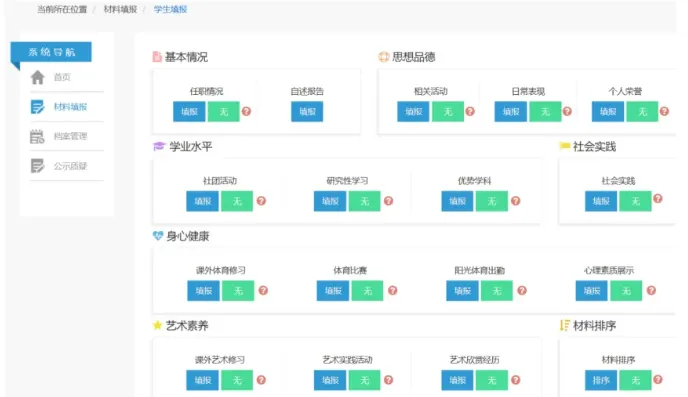Screen dimensions: 688x397
Task: Open help icon for 阳光体育出勤
Action: pos(522,290)
